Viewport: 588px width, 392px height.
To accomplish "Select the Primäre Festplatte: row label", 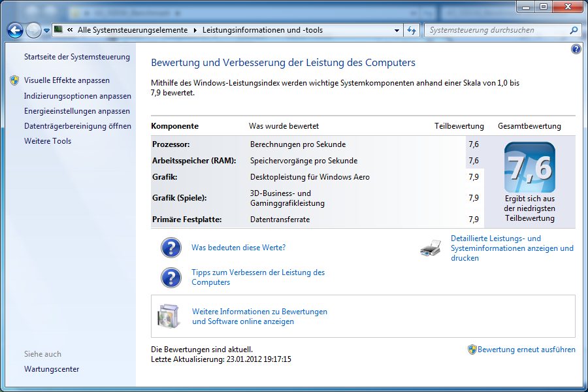I will (x=187, y=220).
